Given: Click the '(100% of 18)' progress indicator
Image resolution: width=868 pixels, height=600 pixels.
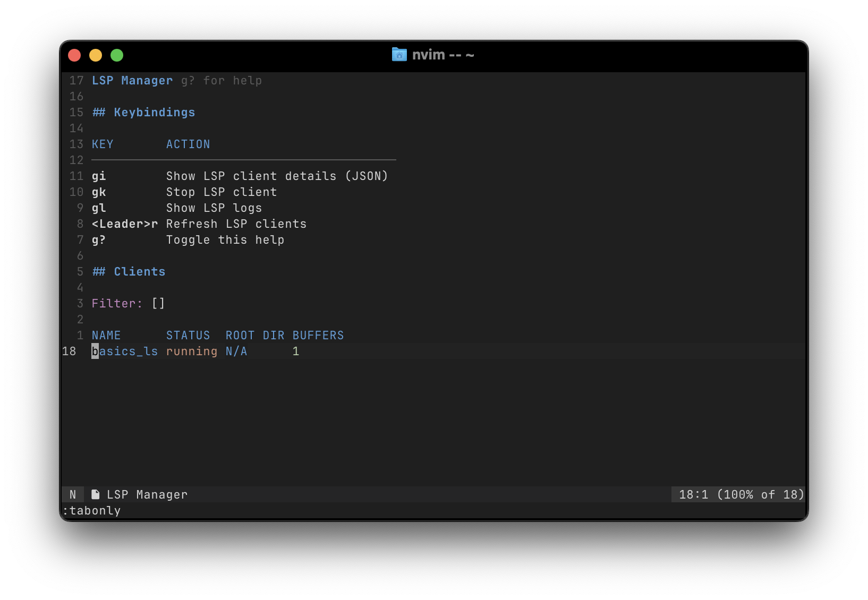Looking at the screenshot, I should (x=761, y=494).
